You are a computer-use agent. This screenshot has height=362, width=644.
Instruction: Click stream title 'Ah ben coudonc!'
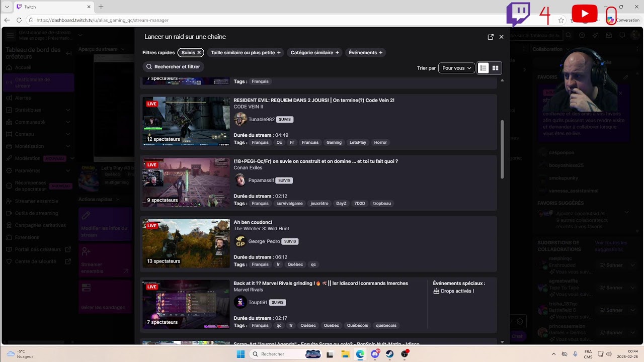253,222
